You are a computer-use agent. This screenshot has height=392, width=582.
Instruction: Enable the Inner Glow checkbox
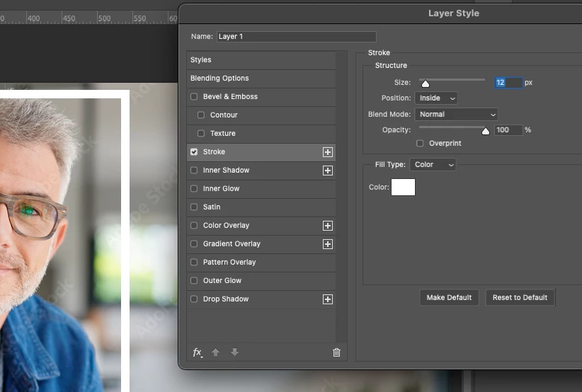(x=194, y=188)
